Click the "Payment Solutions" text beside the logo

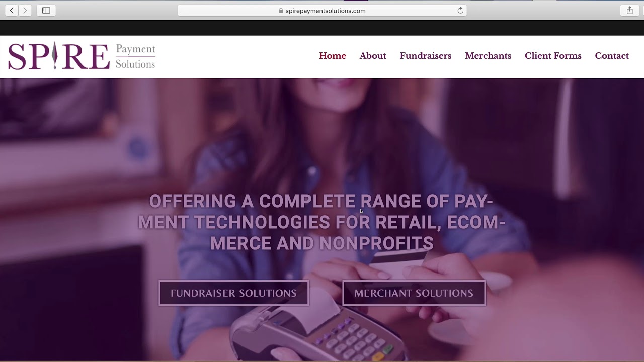point(135,56)
